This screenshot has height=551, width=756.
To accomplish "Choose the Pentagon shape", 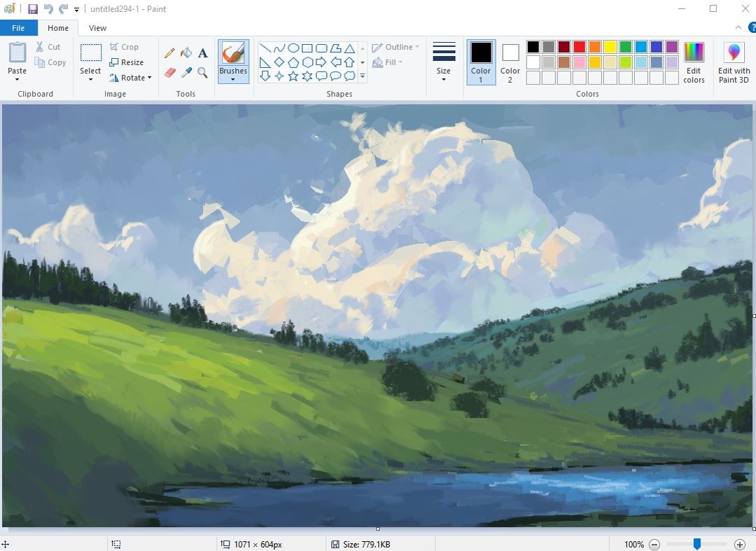I will (x=293, y=62).
